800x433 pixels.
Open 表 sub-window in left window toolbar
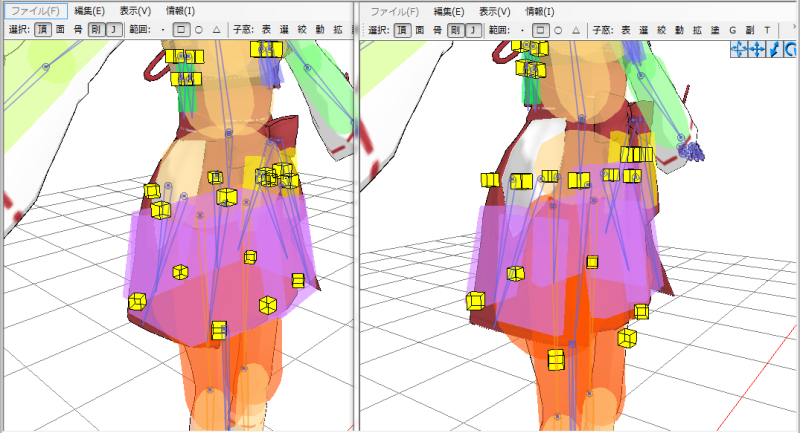(x=266, y=30)
